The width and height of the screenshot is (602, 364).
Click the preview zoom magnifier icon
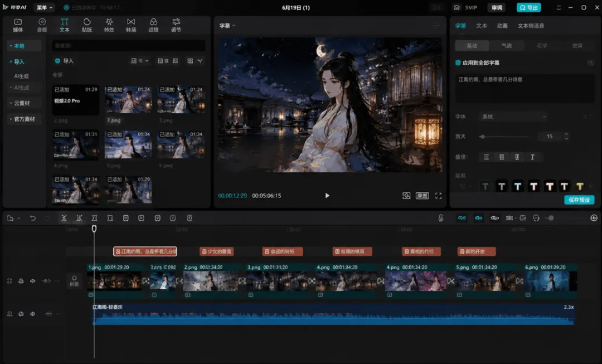click(x=406, y=196)
